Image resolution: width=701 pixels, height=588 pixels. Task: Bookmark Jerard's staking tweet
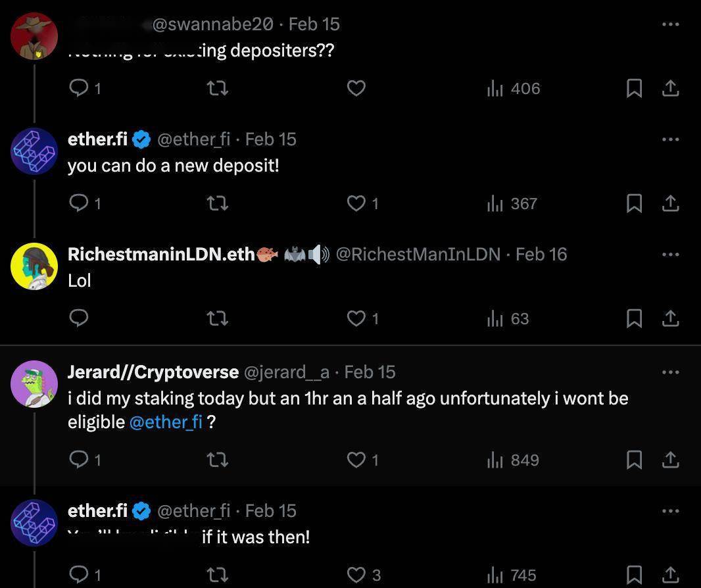point(634,460)
